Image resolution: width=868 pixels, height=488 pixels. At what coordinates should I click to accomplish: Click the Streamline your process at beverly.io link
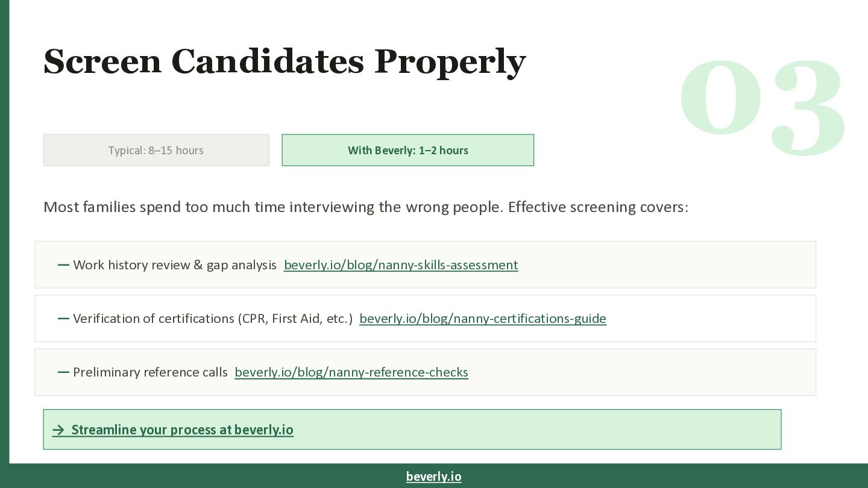182,430
